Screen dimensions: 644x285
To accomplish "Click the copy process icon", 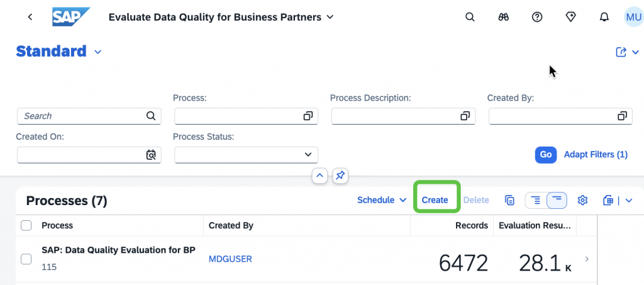I will [509, 201].
